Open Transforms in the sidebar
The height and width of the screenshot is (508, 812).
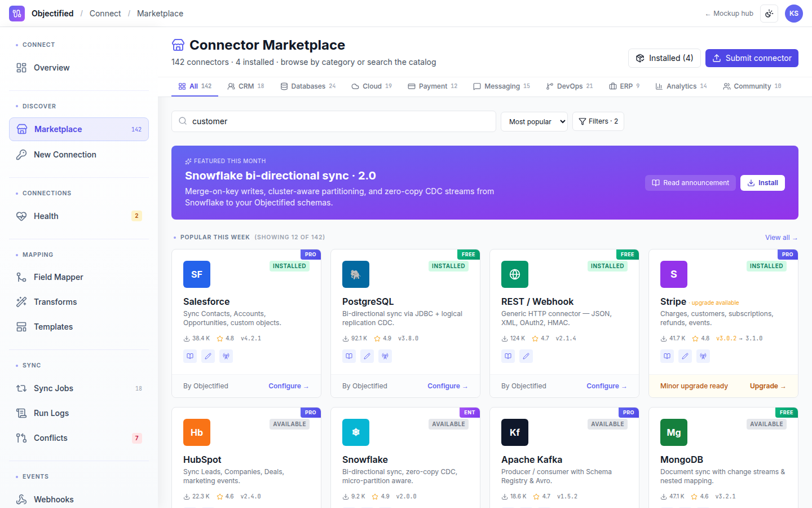coord(79,302)
